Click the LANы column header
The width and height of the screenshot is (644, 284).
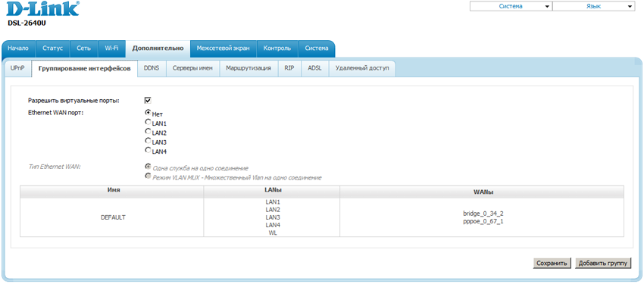coord(271,192)
